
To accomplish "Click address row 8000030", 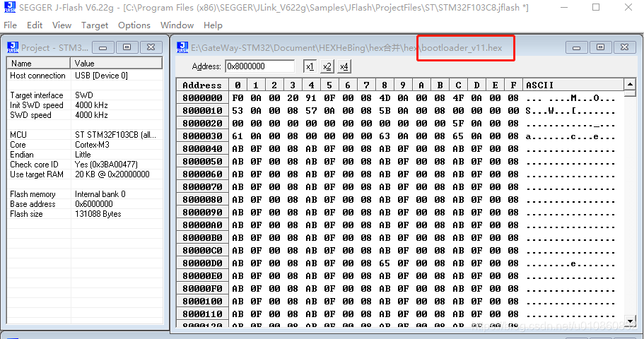I will pyautogui.click(x=202, y=136).
